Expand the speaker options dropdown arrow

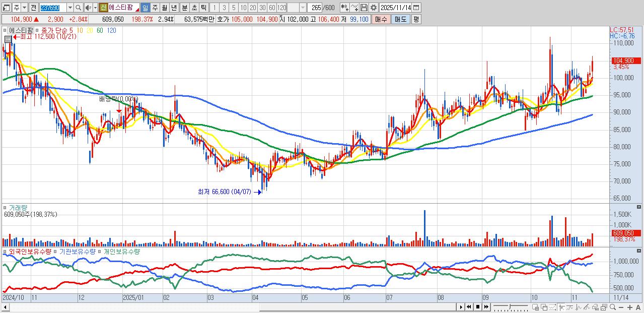click(x=95, y=8)
